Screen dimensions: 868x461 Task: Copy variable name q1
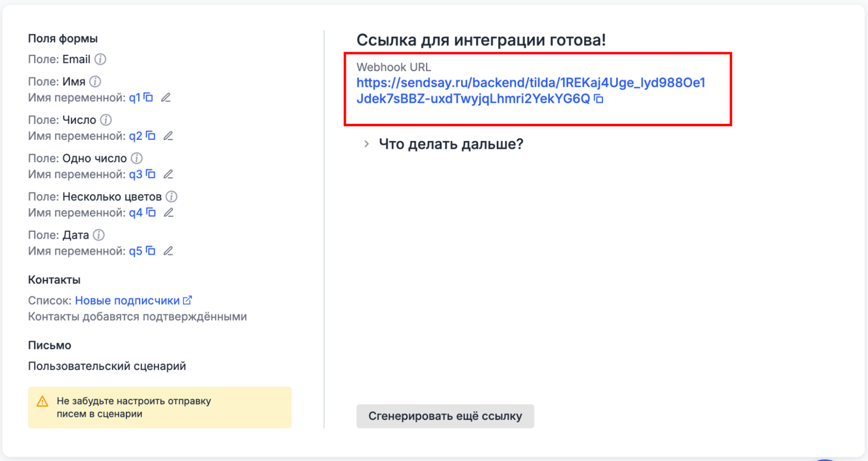point(149,97)
